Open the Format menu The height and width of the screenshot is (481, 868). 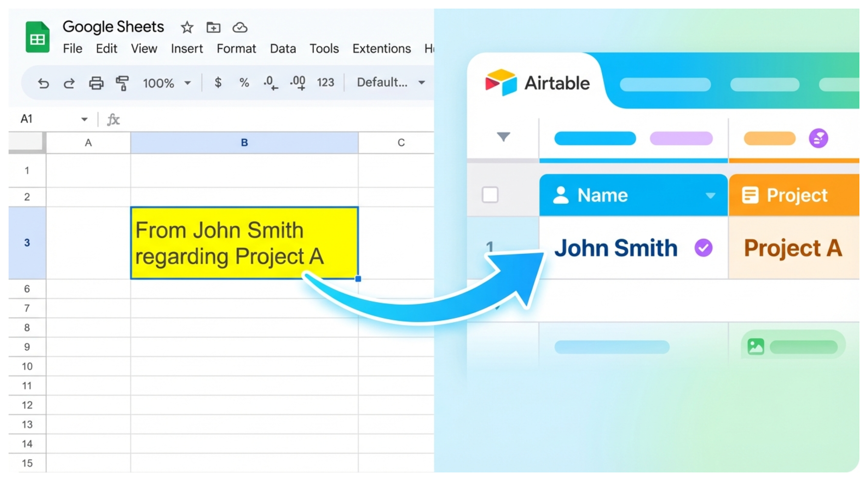click(x=236, y=49)
